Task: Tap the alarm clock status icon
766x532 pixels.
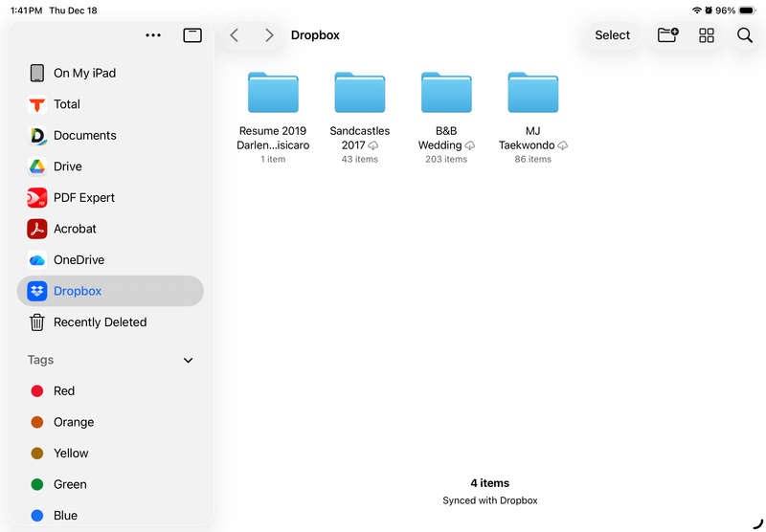Action: click(x=709, y=11)
